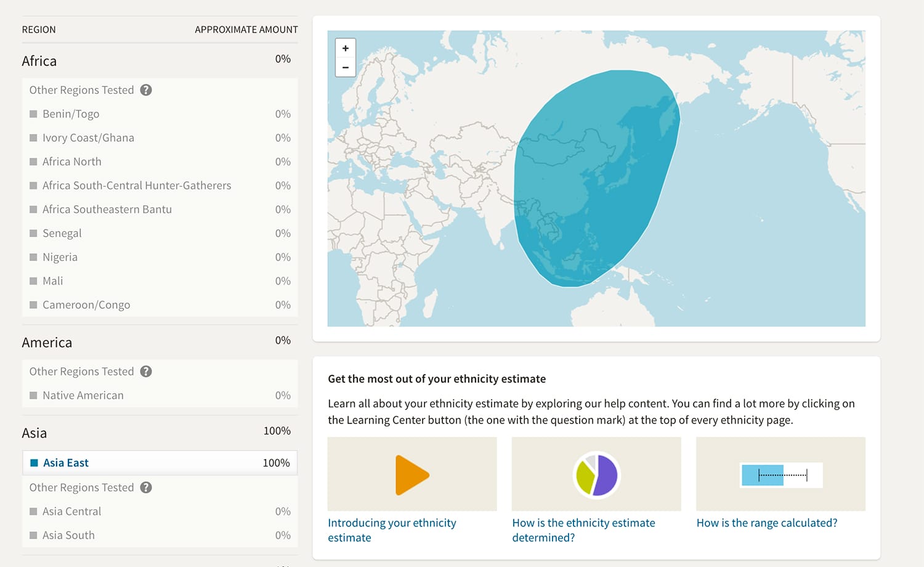Collapse the Asia region section
Viewport: 924px width, 567px height.
[34, 433]
